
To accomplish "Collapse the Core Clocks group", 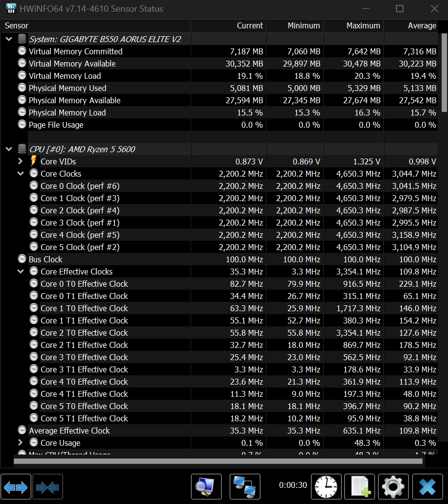I will pyautogui.click(x=21, y=174).
